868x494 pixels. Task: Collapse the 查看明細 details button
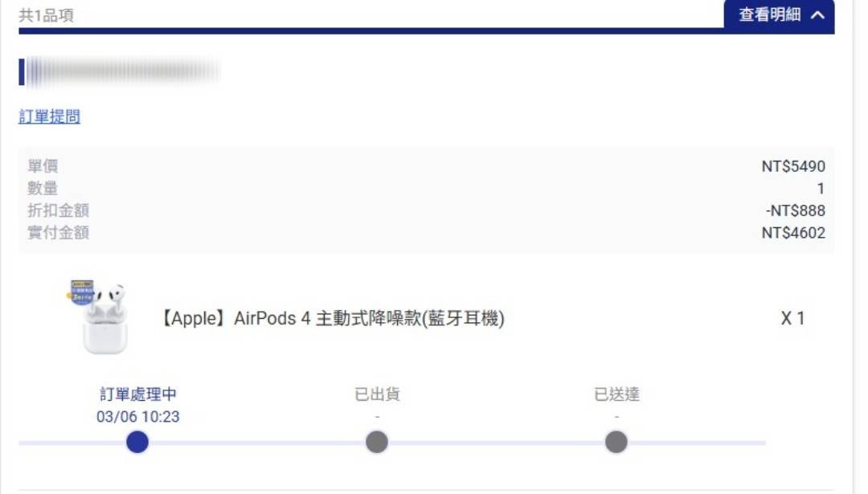(779, 15)
